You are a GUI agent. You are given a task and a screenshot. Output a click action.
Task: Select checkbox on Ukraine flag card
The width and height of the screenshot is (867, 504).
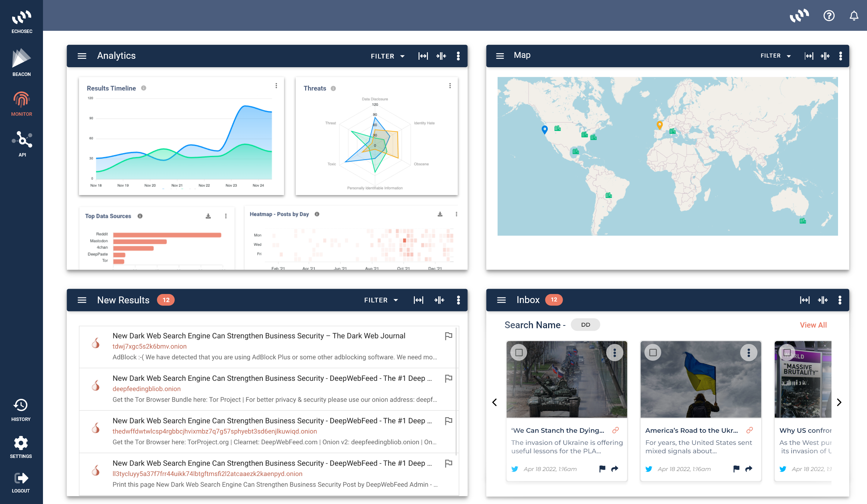653,352
